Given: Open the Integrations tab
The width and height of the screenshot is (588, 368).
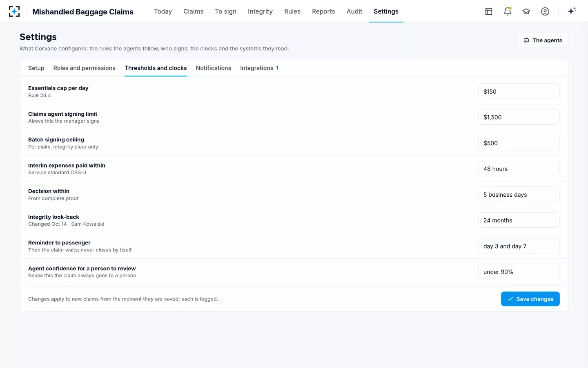Looking at the screenshot, I should (259, 68).
